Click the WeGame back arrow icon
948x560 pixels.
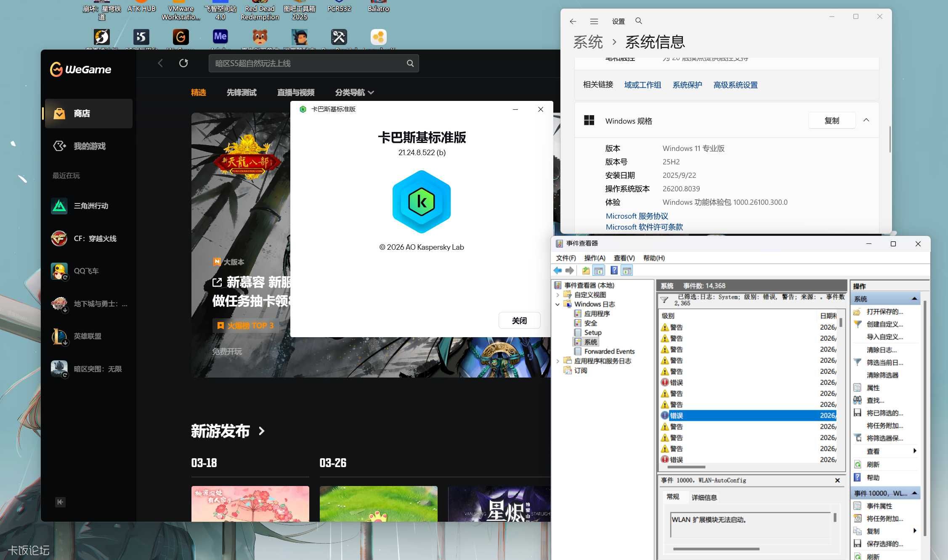point(160,63)
